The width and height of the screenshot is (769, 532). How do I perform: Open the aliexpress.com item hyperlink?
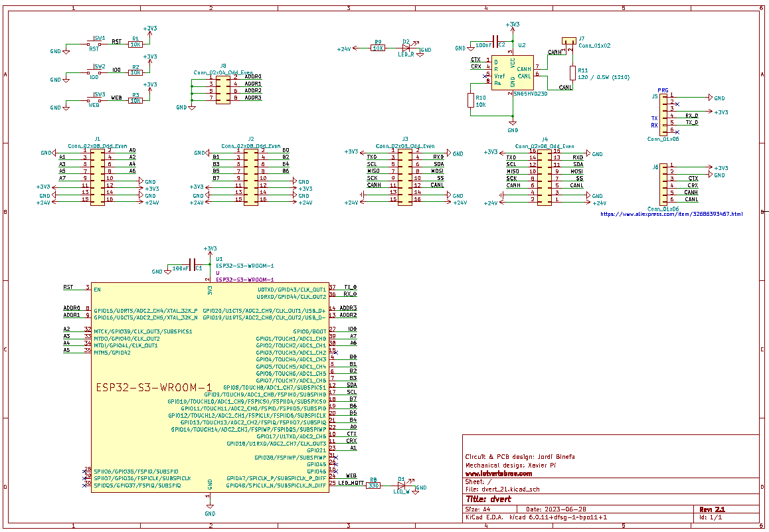pos(671,214)
